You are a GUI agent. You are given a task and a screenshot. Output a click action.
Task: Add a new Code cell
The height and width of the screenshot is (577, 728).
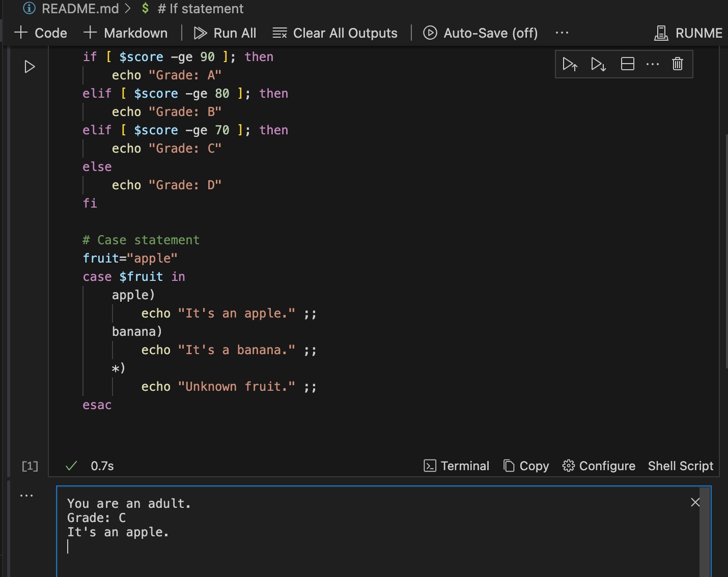point(41,33)
